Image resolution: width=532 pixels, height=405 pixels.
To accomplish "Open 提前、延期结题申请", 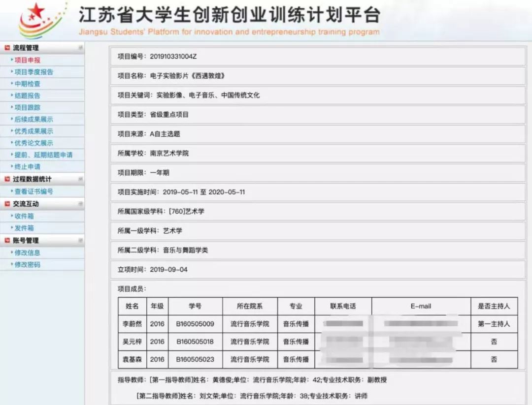I will (x=43, y=155).
